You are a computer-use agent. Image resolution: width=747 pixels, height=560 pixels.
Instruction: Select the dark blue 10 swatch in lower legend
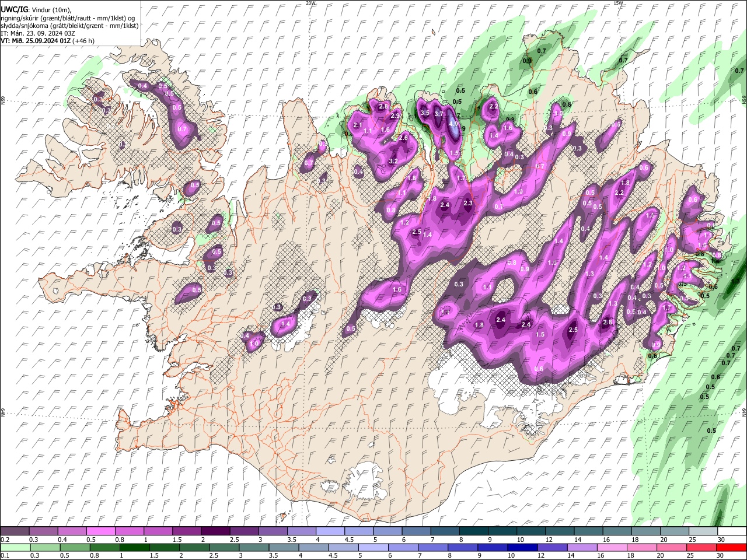[522, 547]
